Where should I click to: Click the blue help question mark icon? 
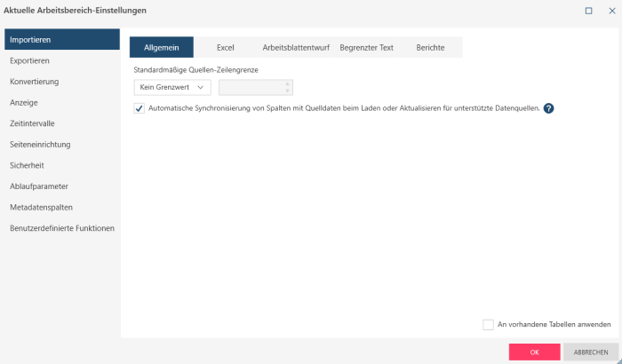[x=548, y=108]
